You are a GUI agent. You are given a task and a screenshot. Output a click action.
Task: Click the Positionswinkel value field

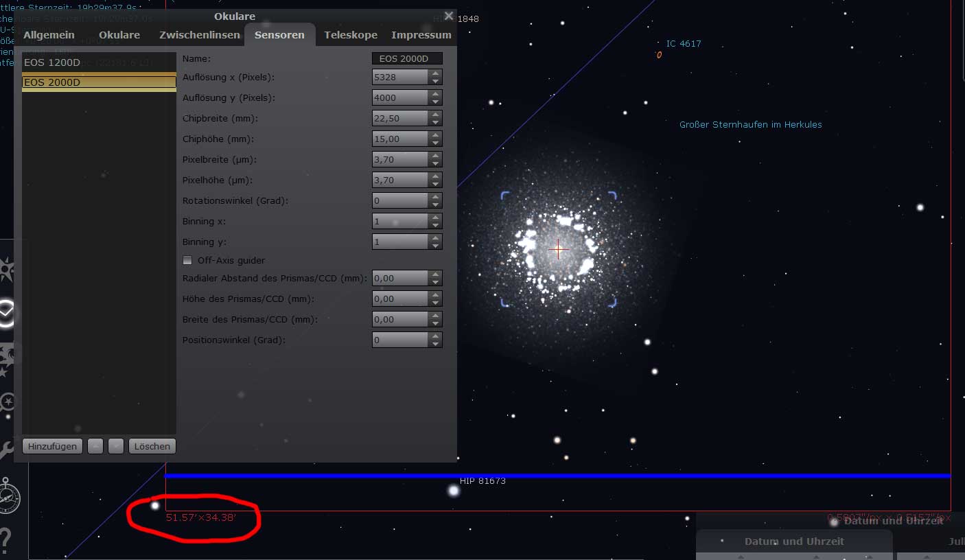[400, 340]
